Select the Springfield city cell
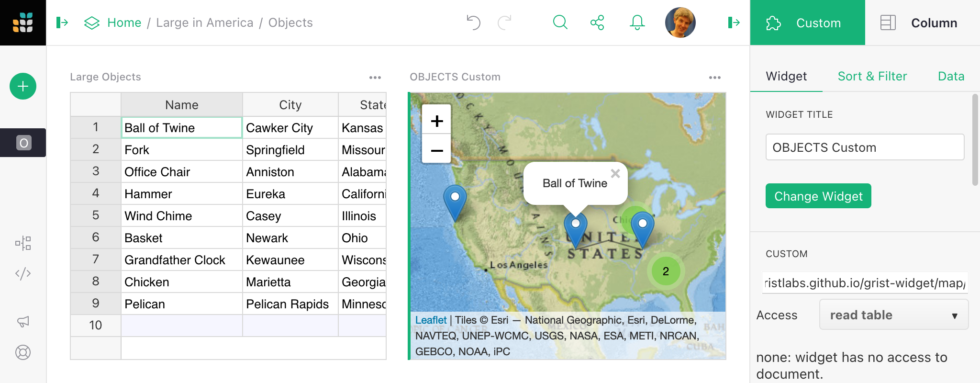 point(290,149)
